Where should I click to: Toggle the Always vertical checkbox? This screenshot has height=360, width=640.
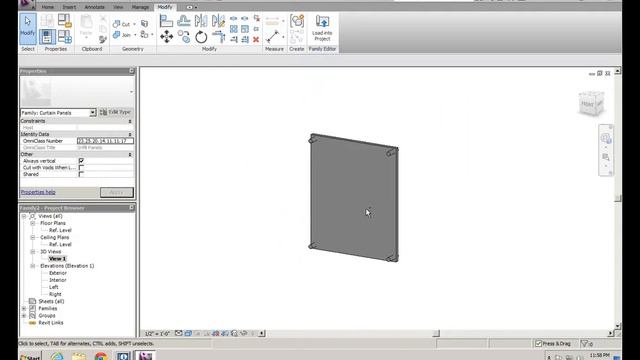point(81,161)
